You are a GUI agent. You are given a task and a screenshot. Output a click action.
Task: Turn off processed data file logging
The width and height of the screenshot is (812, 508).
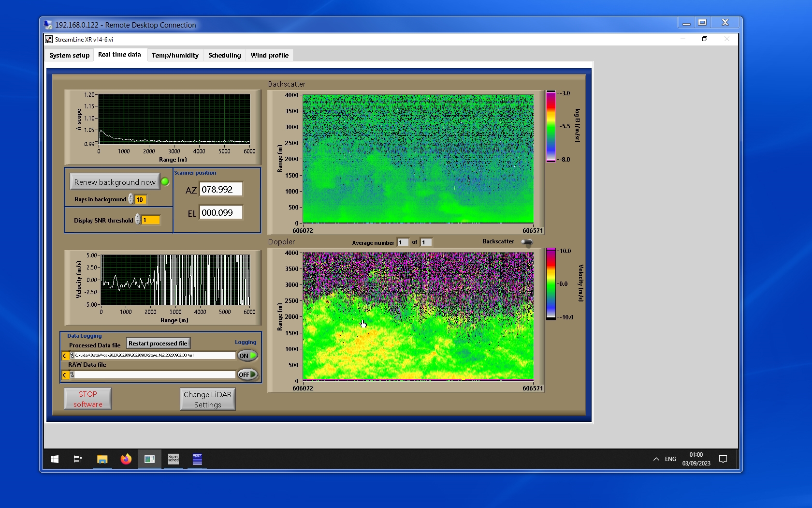click(247, 356)
